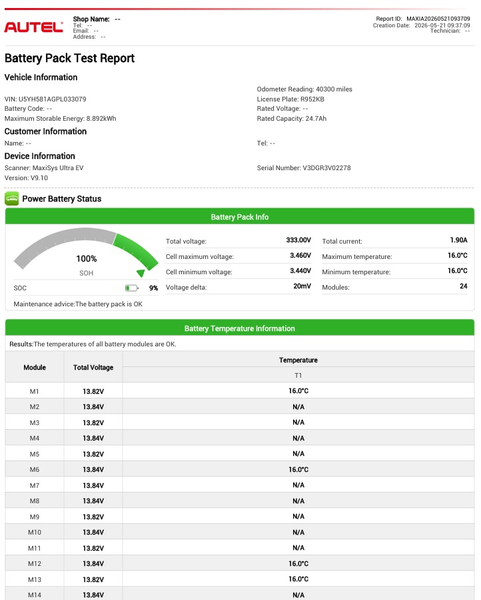
Task: Click the M8 total voltage 13.84V
Action: click(93, 501)
